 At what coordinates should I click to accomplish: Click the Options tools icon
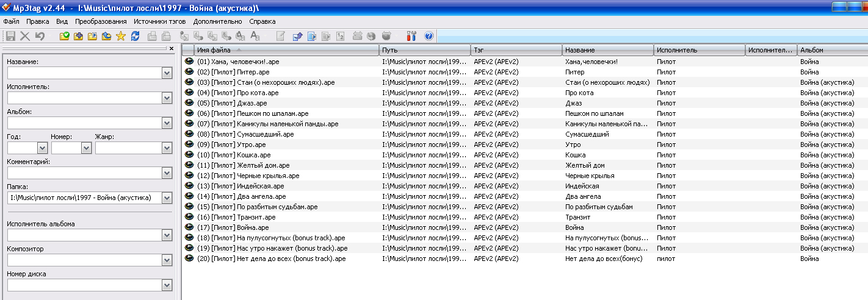[411, 36]
